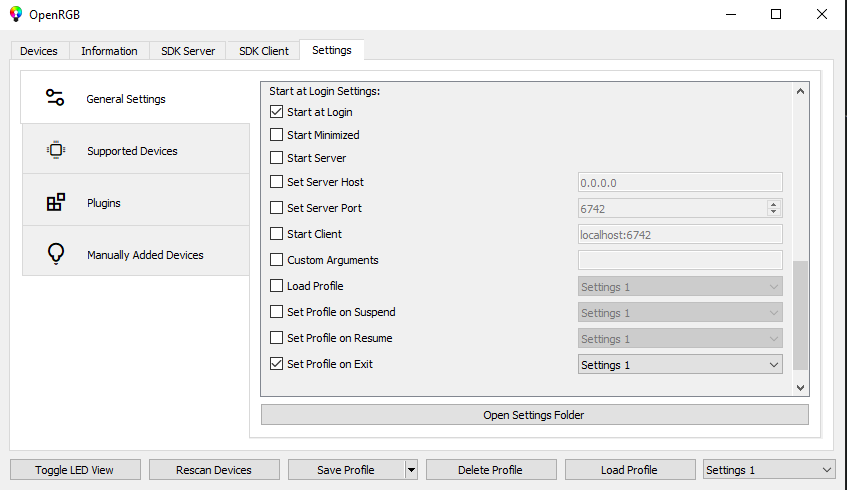
Task: Decrement the server port spinner down arrow
Action: click(x=774, y=212)
